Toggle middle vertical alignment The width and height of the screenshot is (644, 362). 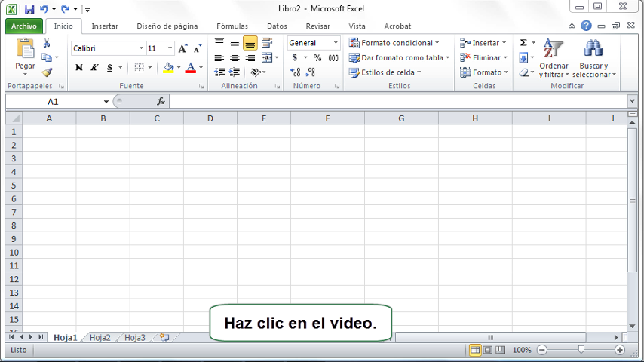point(235,43)
